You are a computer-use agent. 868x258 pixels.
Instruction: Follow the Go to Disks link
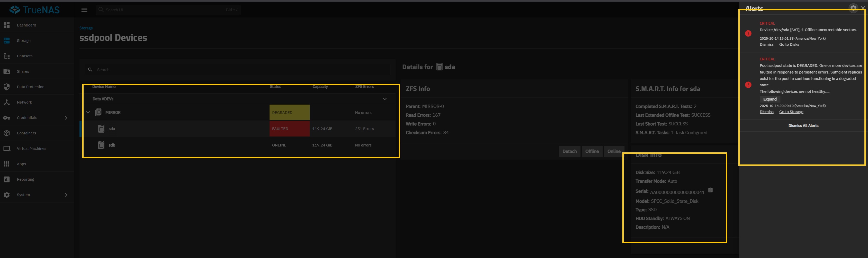(789, 44)
